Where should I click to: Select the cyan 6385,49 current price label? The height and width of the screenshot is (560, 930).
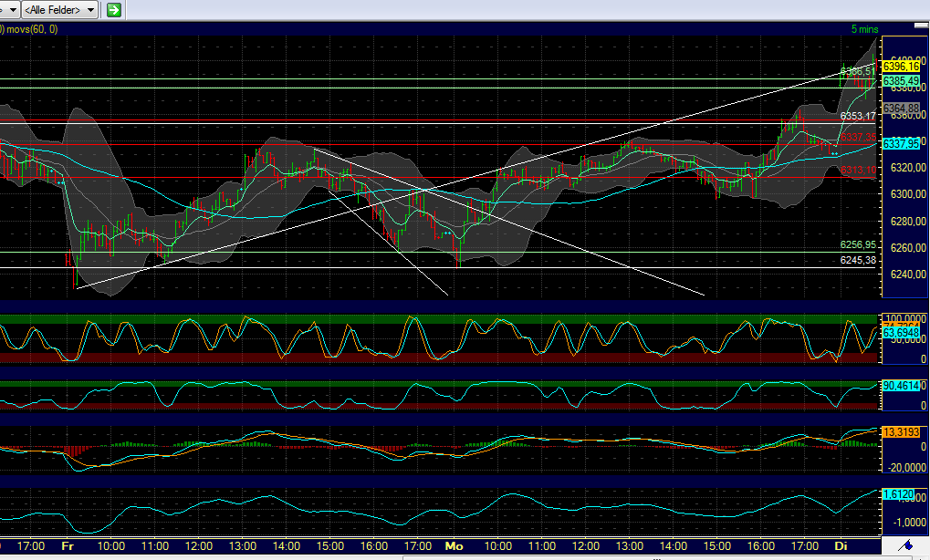(x=902, y=80)
